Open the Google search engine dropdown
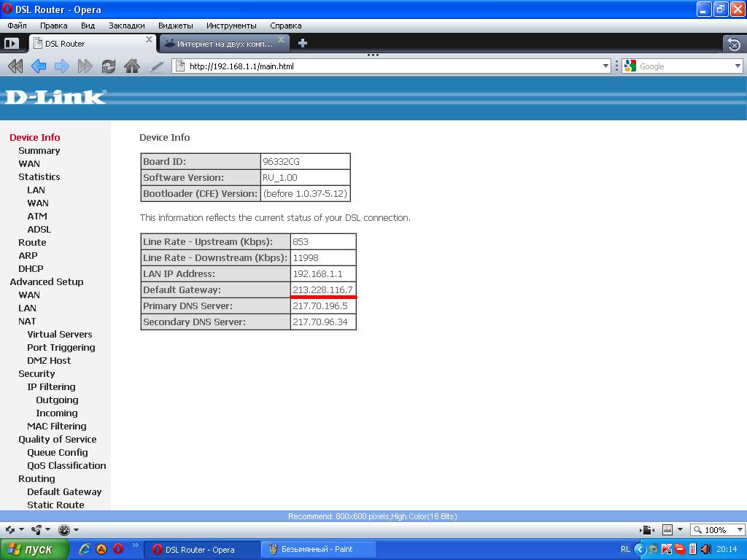Image resolution: width=747 pixels, height=560 pixels. click(738, 66)
